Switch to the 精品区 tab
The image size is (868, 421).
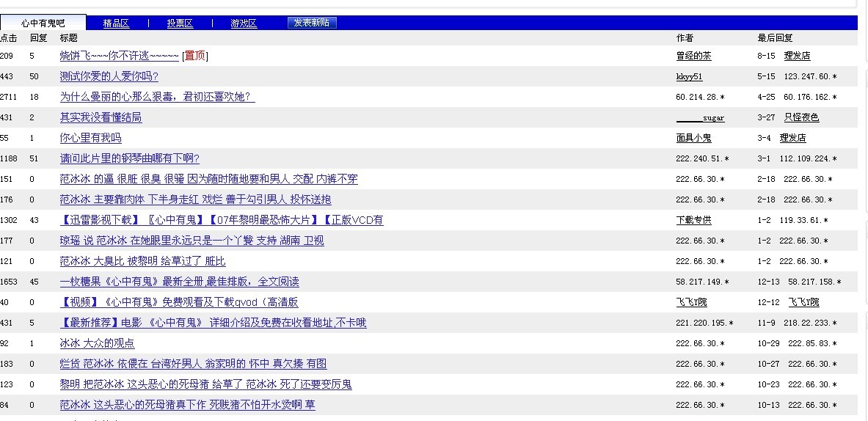116,23
